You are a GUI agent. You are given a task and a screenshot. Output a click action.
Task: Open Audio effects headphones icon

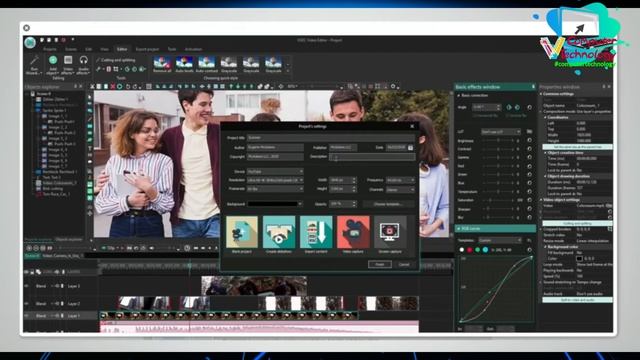tap(83, 60)
